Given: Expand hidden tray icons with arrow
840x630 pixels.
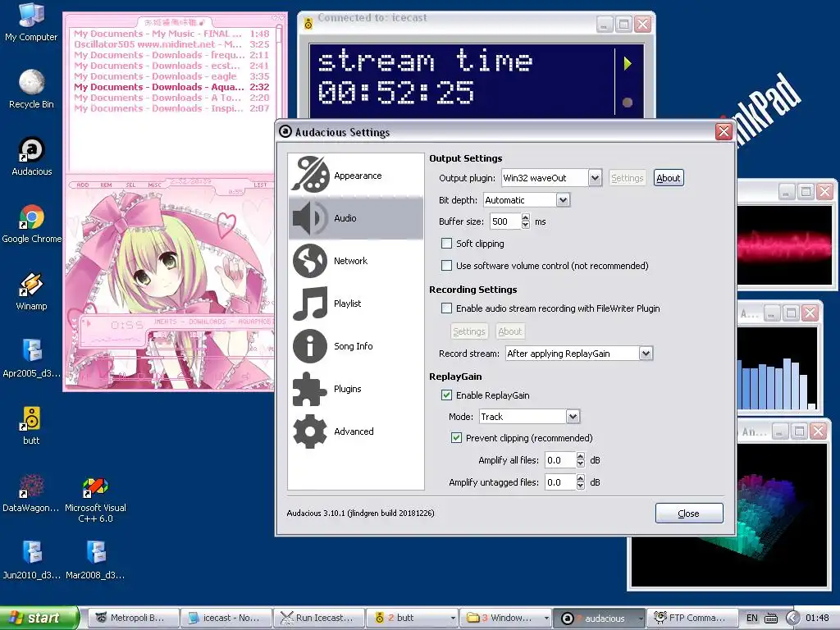Looking at the screenshot, I should (x=792, y=619).
